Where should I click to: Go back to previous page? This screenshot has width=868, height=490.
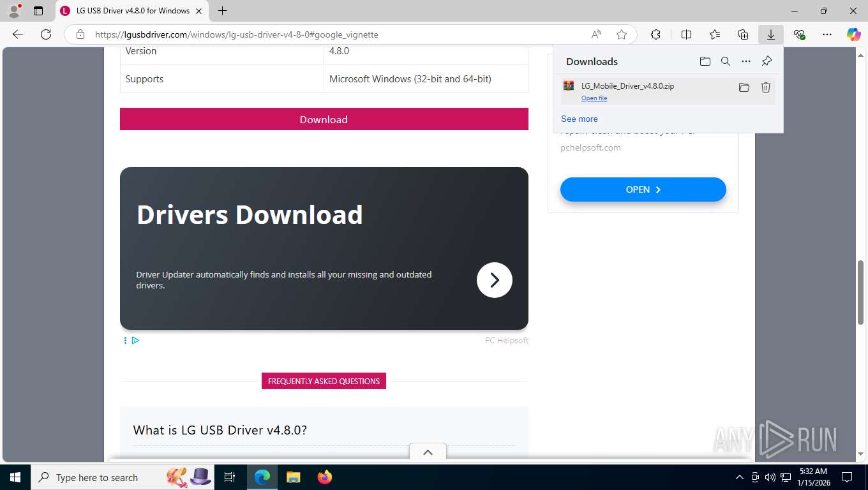point(18,34)
